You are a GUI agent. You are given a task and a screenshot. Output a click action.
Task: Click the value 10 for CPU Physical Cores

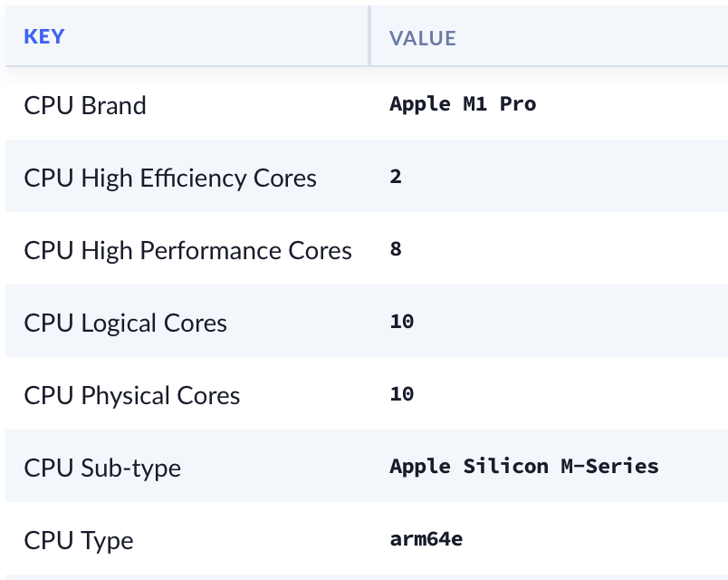tap(401, 394)
